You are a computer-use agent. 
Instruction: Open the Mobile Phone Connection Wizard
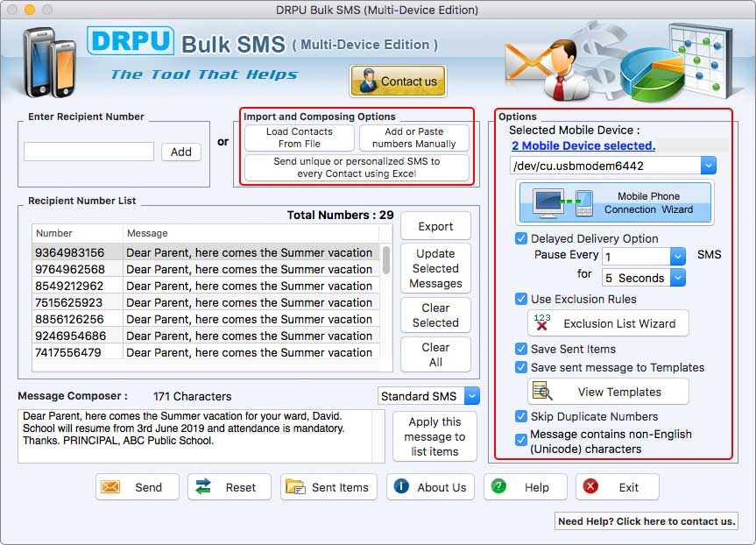click(615, 202)
